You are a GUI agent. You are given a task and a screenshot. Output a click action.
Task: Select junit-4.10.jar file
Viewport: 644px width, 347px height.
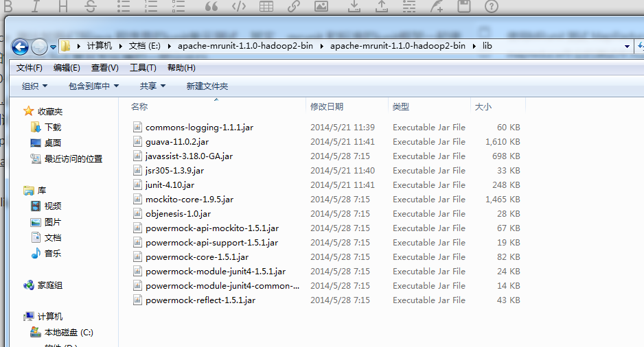170,185
